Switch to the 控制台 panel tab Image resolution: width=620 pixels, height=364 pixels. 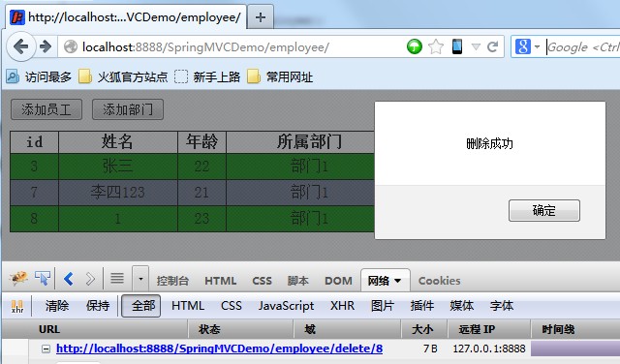[172, 281]
